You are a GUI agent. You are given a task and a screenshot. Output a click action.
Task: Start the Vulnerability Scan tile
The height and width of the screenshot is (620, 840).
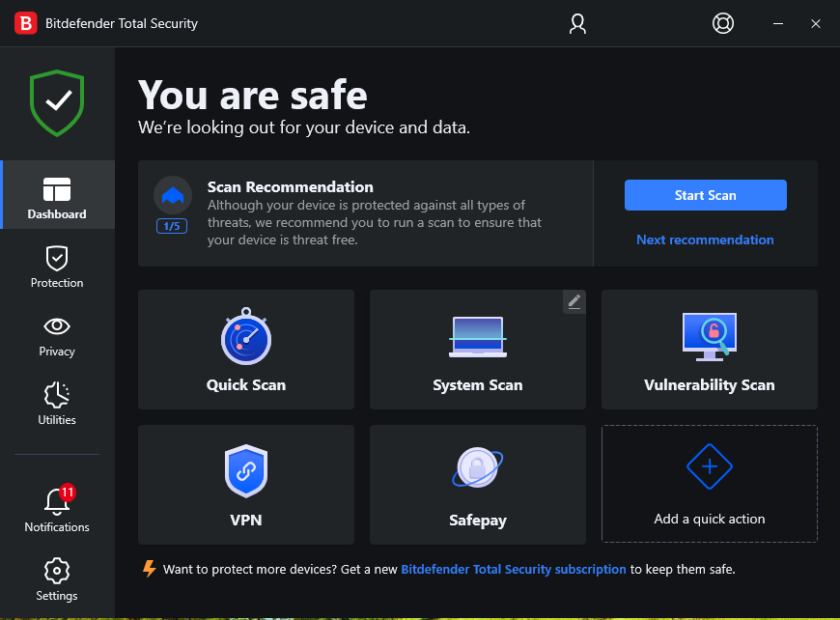pos(710,350)
